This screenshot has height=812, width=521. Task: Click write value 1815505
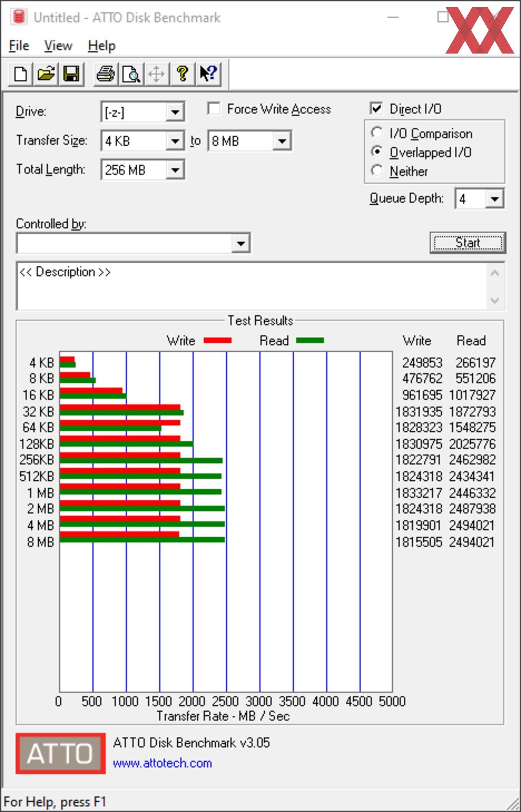point(419,542)
